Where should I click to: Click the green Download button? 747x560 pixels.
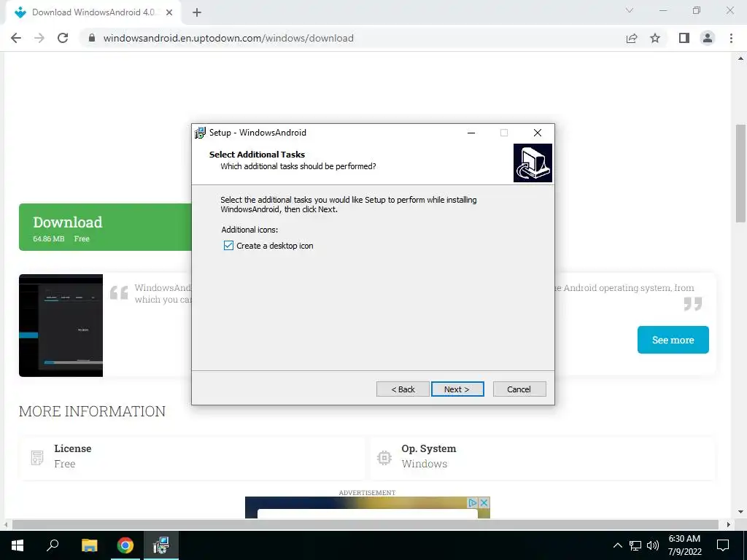click(x=105, y=227)
